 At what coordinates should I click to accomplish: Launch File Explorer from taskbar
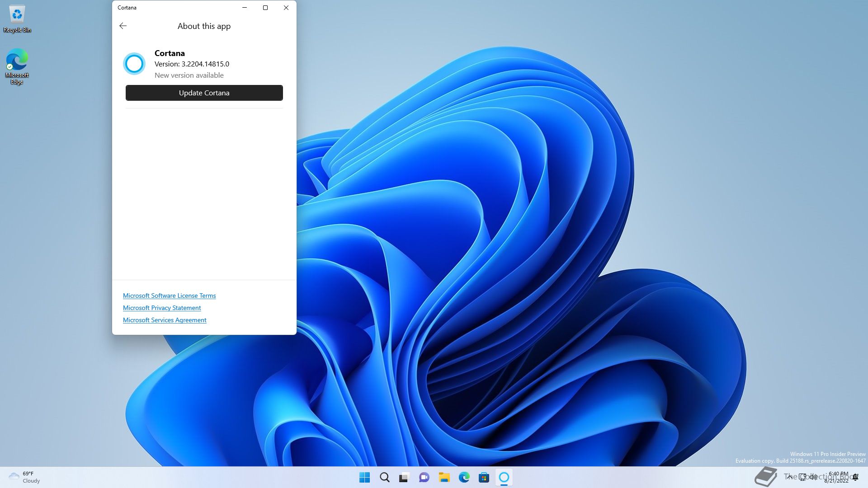[444, 477]
